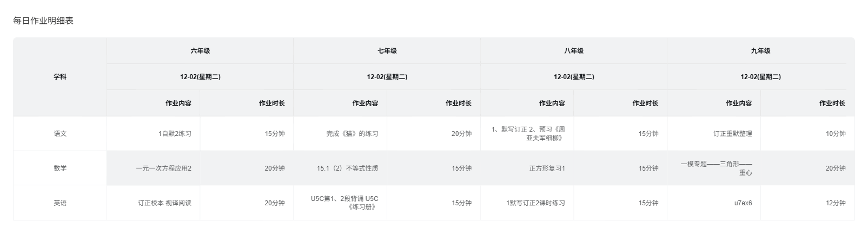This screenshot has width=868, height=234.
Task: Select the u7ex6 homework cell
Action: point(743,203)
